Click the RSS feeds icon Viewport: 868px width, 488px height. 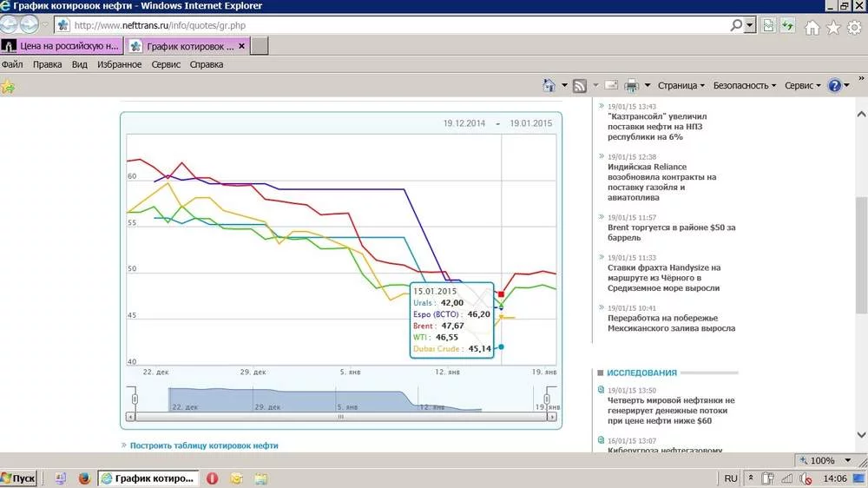point(580,85)
